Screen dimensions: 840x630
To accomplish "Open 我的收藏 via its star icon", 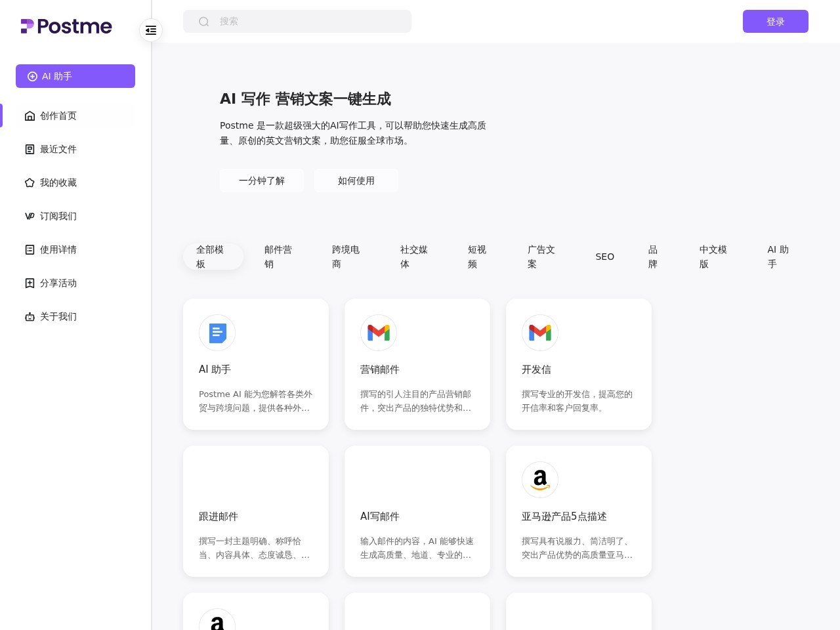I will click(30, 182).
